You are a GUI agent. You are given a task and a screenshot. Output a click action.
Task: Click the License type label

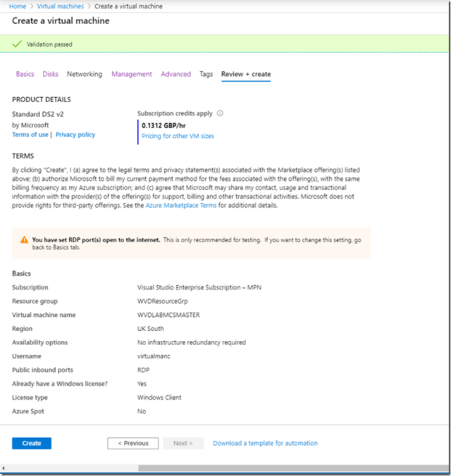tap(30, 398)
